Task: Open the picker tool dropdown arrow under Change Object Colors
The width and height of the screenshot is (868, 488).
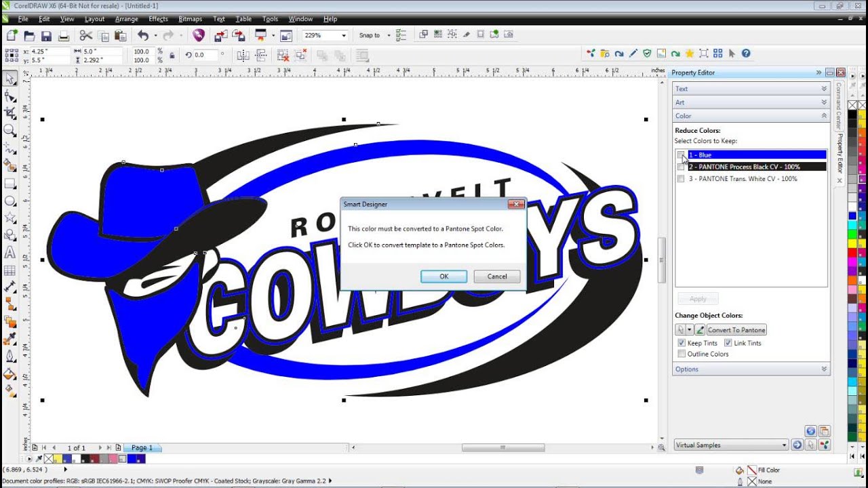Action: (x=690, y=330)
